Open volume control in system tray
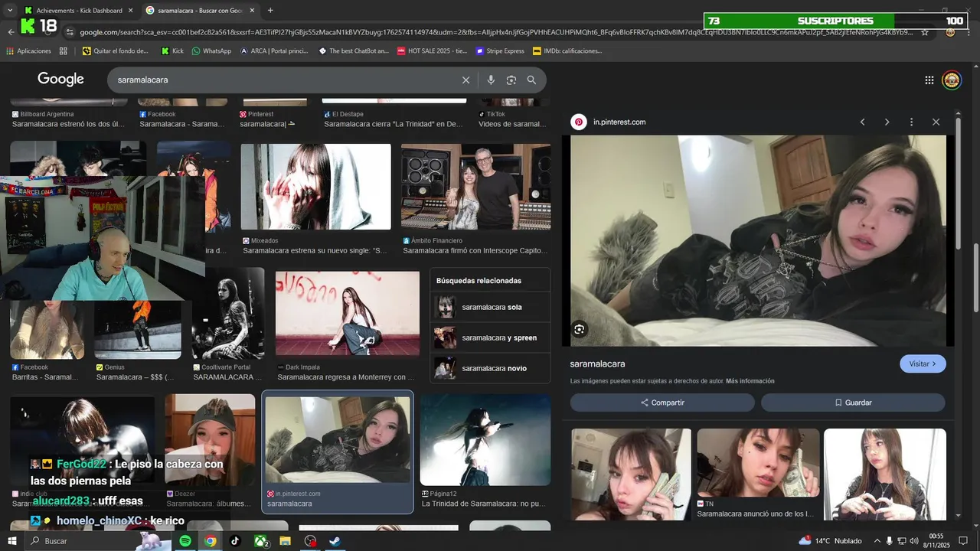Viewport: 980px width, 551px height. [913, 541]
